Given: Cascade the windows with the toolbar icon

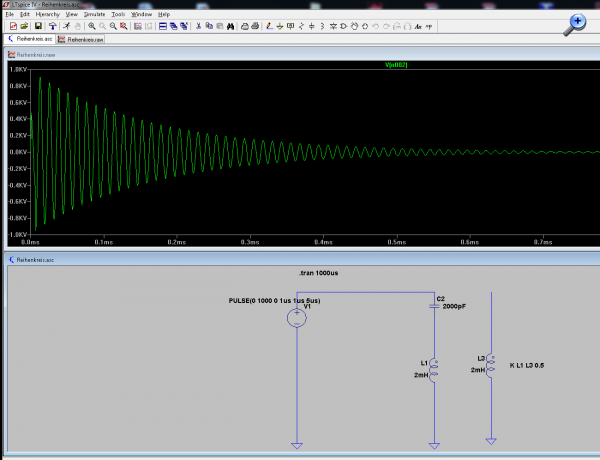Looking at the screenshot, I should click(173, 26).
